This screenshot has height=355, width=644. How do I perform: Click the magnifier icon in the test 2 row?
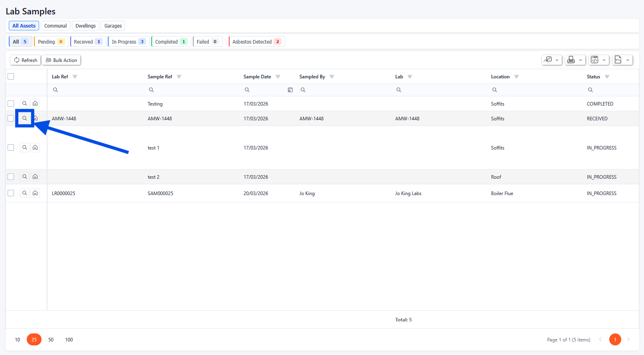(x=25, y=177)
